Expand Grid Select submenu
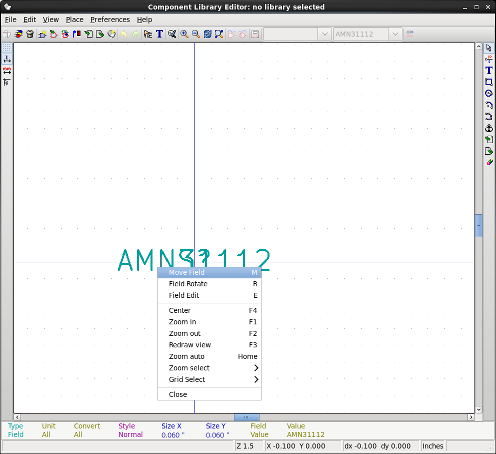496x454 pixels. pos(209,380)
